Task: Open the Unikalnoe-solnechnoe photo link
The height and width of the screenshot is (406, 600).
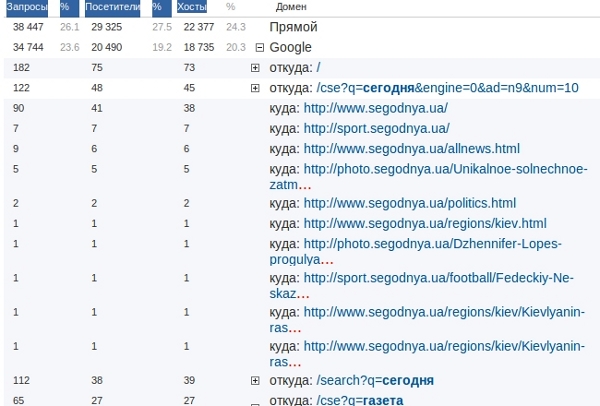Action: [x=445, y=168]
